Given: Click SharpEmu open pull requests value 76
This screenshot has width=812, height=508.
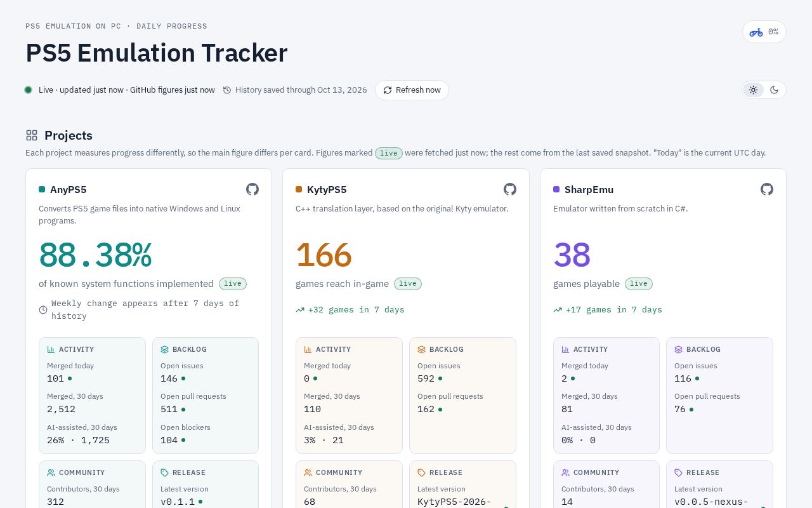Looking at the screenshot, I should click(680, 409).
